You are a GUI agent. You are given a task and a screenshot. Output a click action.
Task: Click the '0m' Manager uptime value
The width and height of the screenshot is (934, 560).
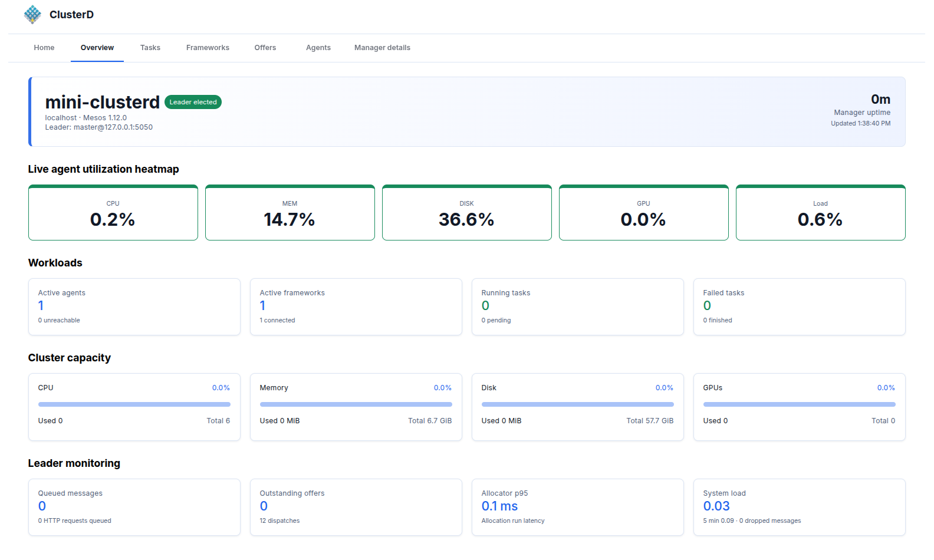[x=881, y=100]
